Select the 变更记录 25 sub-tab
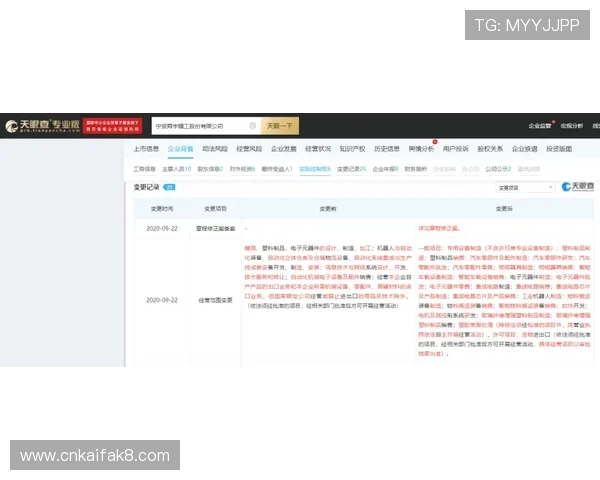 point(351,169)
